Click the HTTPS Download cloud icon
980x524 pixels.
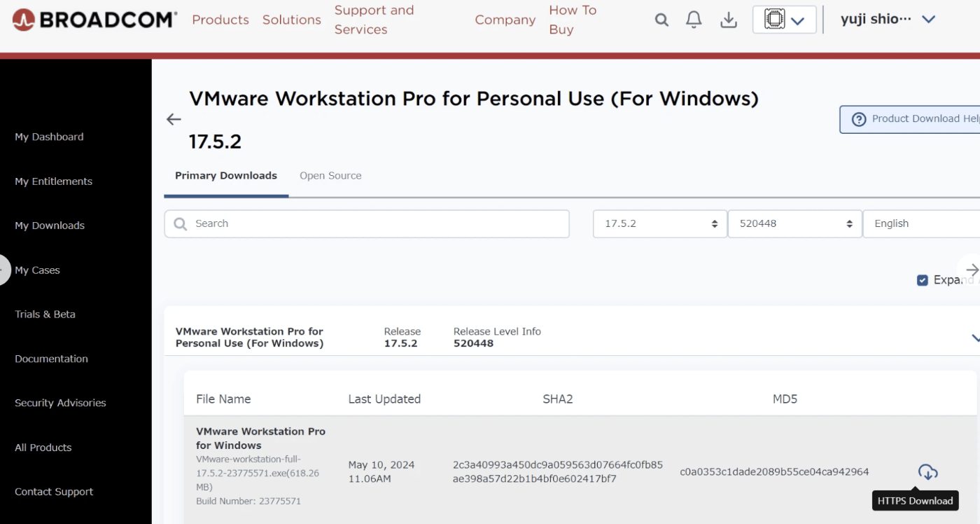point(927,472)
